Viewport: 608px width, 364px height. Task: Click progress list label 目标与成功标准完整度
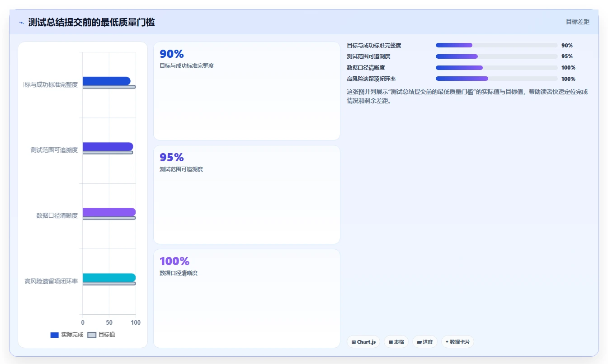[374, 45]
